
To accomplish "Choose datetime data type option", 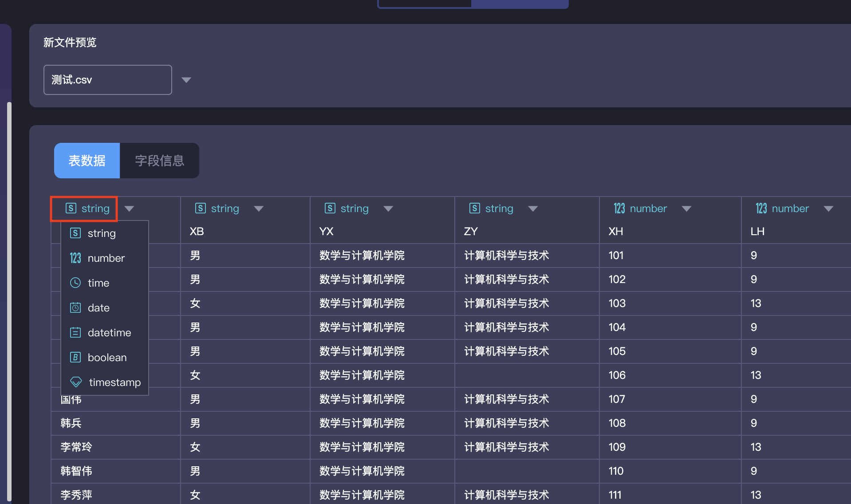I will (104, 332).
